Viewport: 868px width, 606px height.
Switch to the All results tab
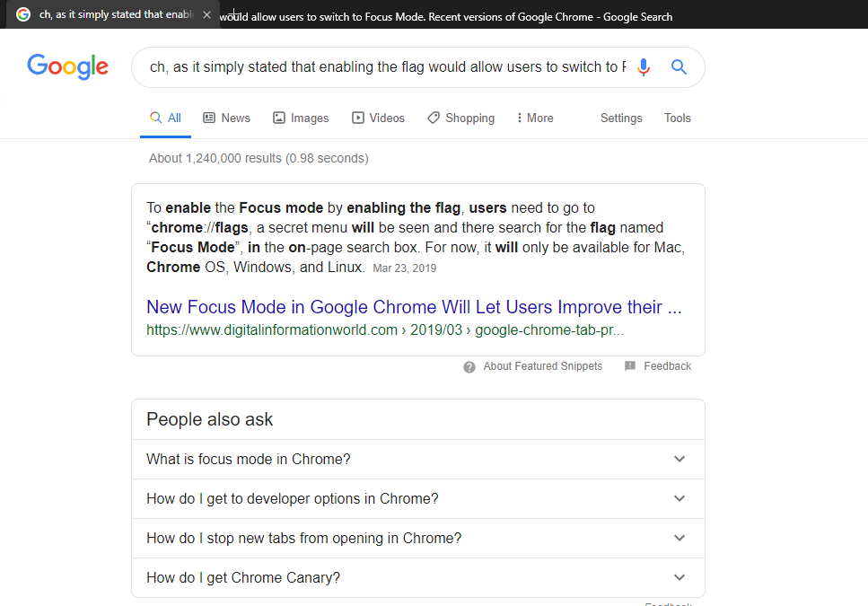165,118
